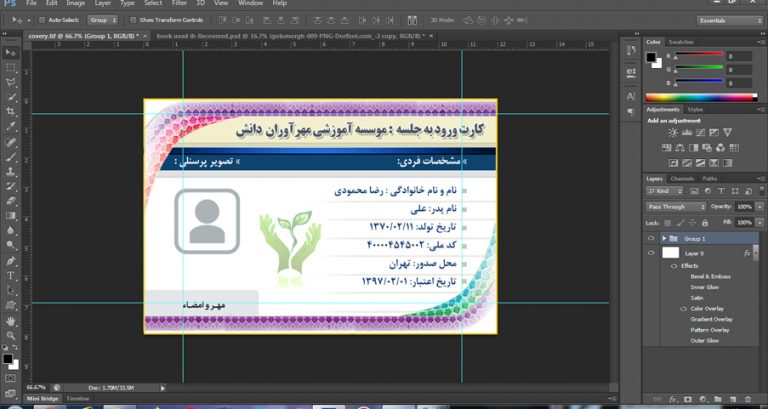This screenshot has width=768, height=409.
Task: Open the Window menu
Action: pyautogui.click(x=250, y=3)
